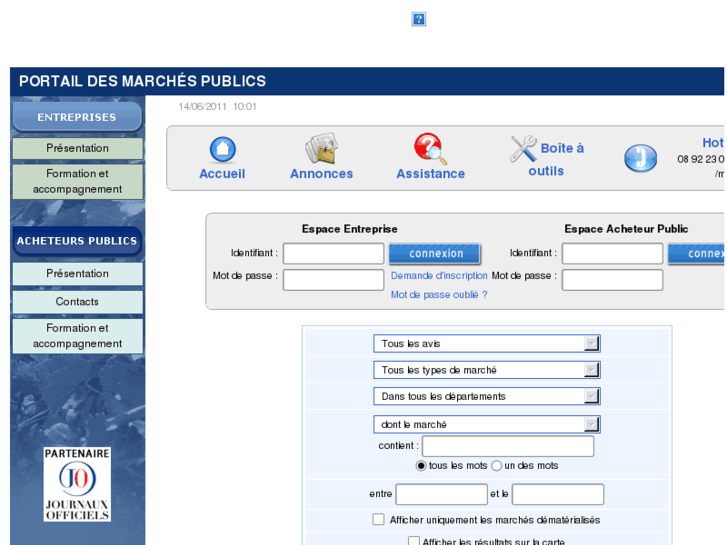727x545 pixels.
Task: Open Présentation under Acheteurs Publics
Action: click(x=77, y=274)
